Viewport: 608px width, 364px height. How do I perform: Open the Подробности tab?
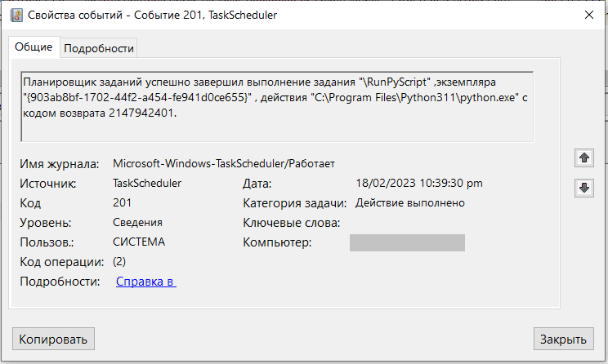pyautogui.click(x=98, y=48)
